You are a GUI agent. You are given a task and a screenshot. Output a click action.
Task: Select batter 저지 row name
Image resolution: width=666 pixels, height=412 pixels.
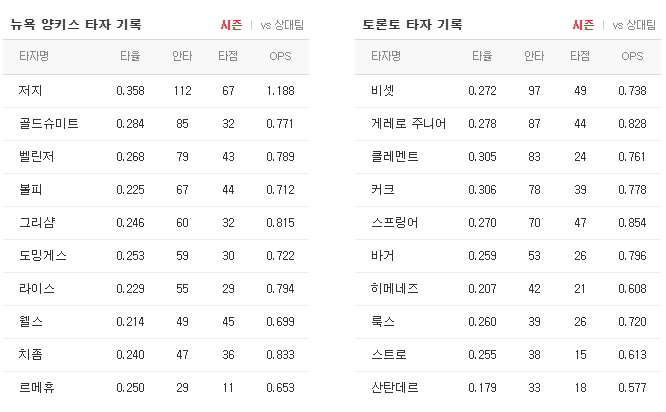31,90
